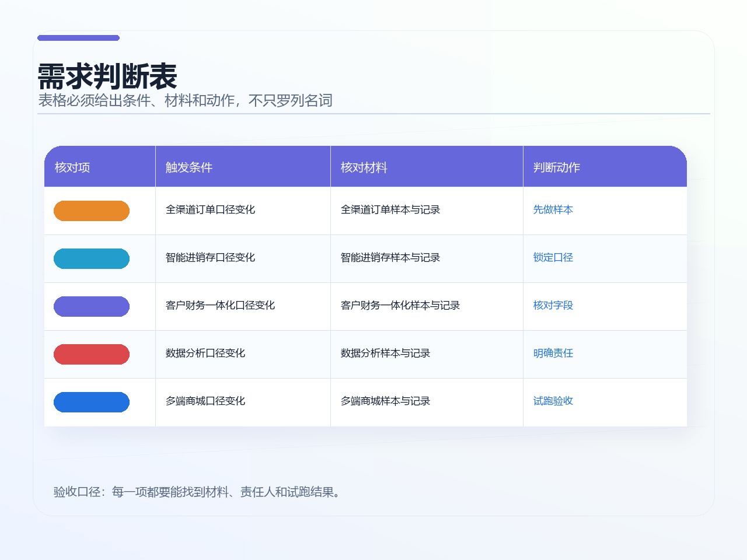Select the cell 多端商城口径变化

click(x=243, y=402)
